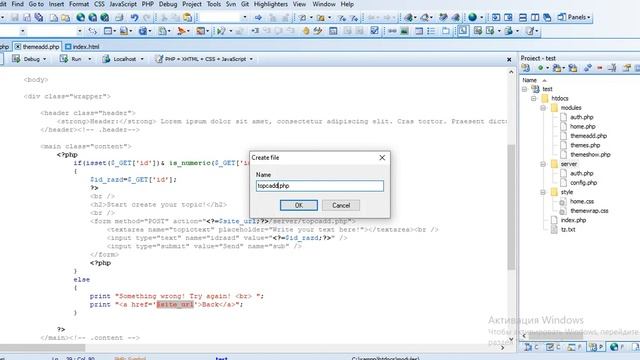Select themeadd.php in the modules folder
The image size is (640, 360).
(588, 136)
